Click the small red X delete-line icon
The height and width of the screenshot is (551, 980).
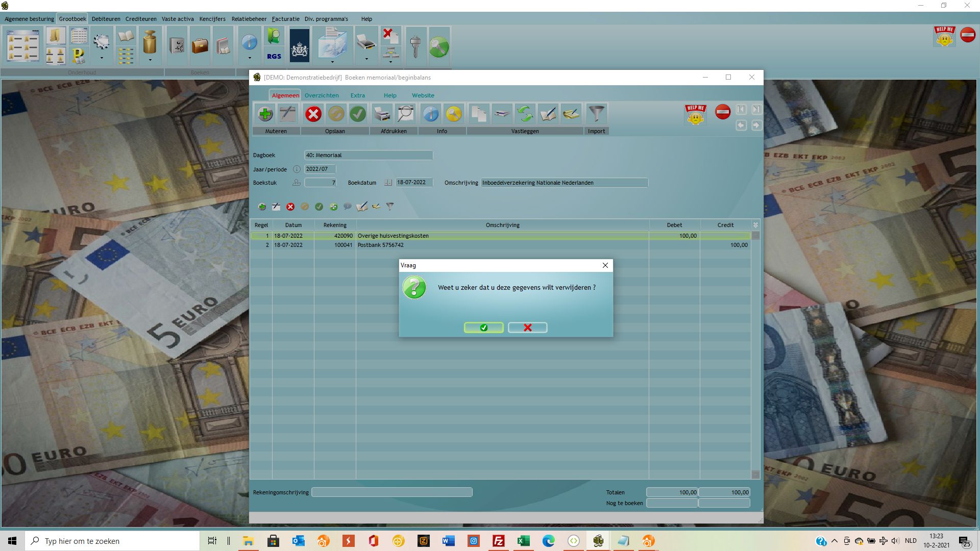click(x=290, y=207)
